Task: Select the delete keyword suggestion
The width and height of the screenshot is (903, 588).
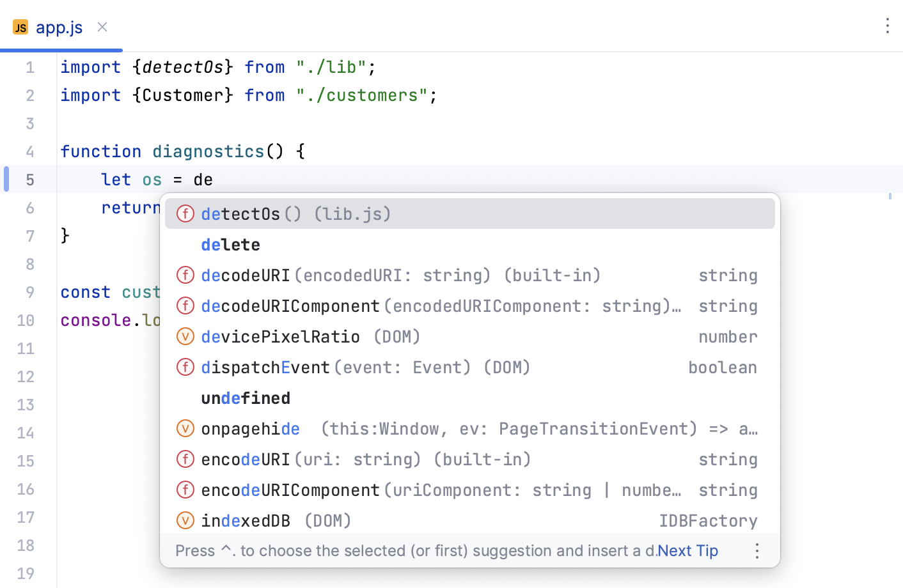Action: (x=230, y=244)
